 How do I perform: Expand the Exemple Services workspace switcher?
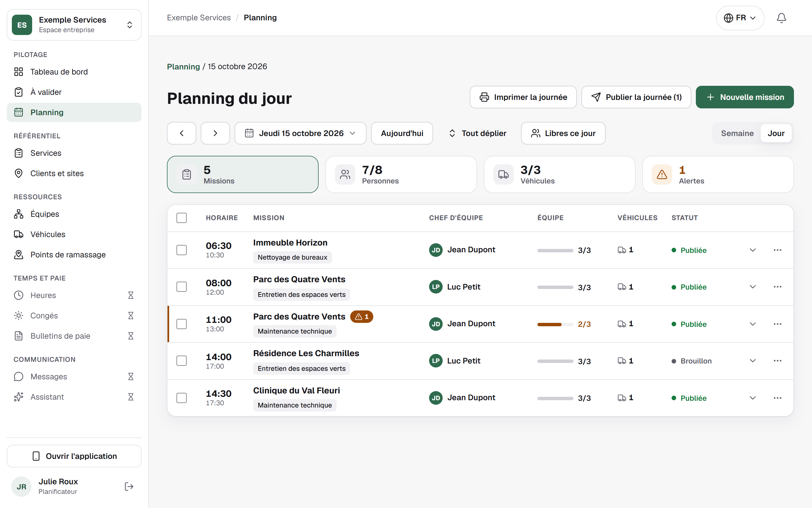74,25
